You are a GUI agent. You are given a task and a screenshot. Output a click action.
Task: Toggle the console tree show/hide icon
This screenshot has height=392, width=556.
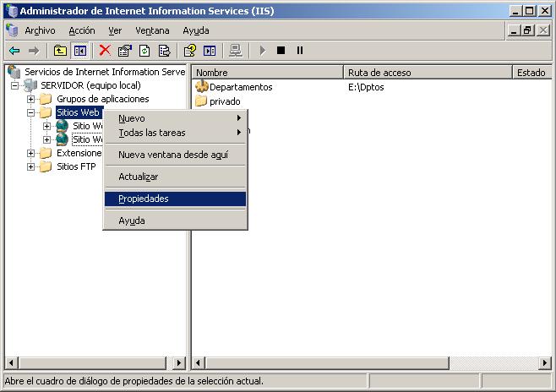[x=79, y=51]
